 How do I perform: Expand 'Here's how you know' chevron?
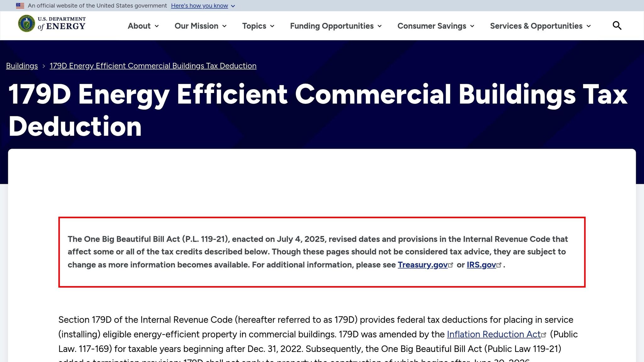(x=233, y=6)
